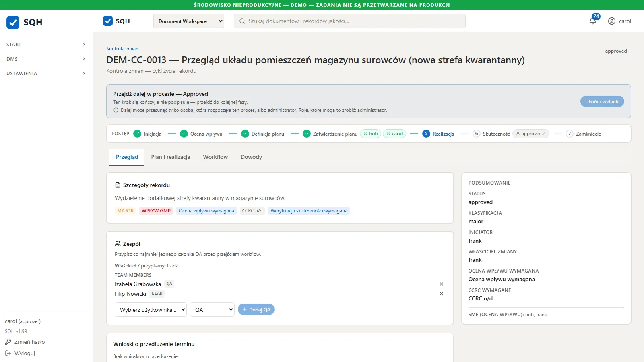
Task: Click the Wyloguj logout icon
Action: click(8, 353)
